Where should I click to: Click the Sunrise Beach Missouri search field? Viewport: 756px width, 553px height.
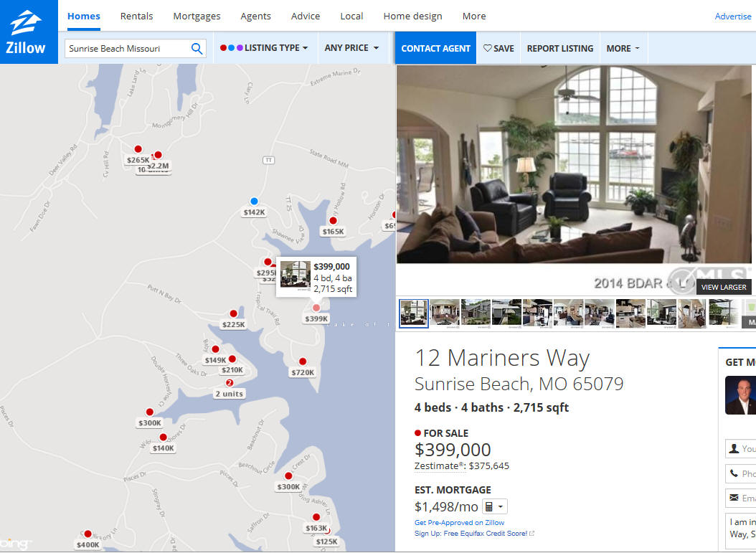tap(128, 48)
